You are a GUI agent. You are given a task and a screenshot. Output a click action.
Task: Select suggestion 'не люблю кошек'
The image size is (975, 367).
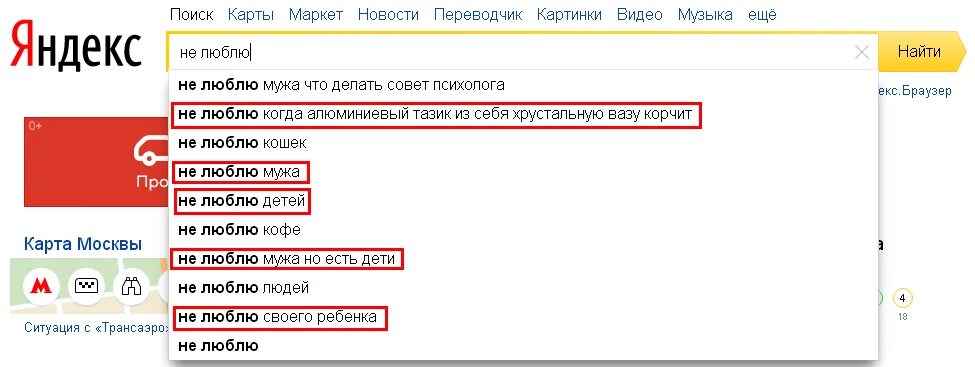point(524,143)
